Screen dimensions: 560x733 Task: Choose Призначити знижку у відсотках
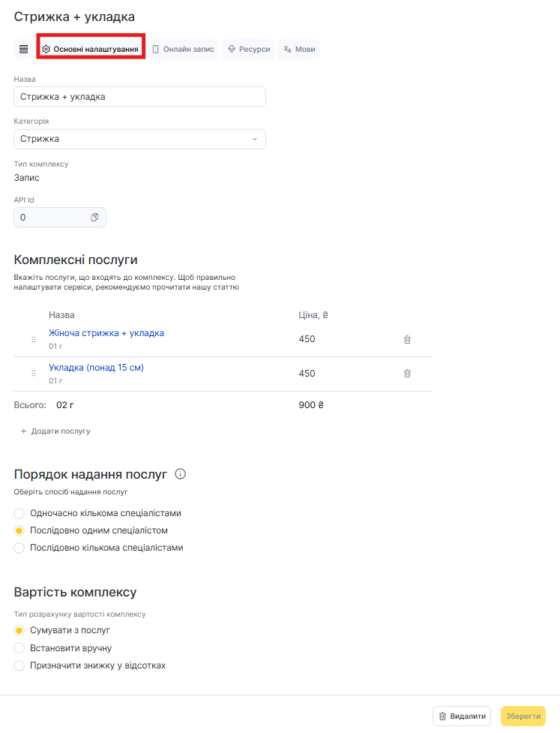(19, 665)
